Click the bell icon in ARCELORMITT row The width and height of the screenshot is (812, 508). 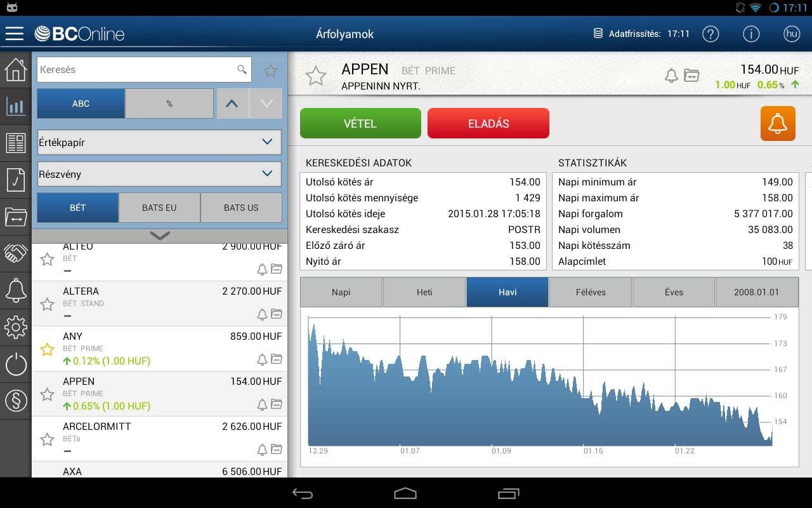tap(262, 450)
